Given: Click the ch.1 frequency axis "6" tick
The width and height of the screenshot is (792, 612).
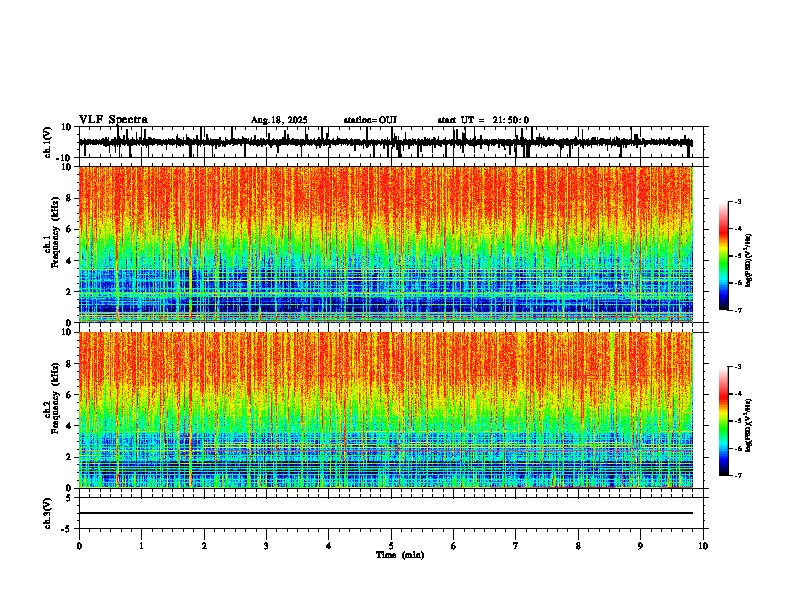Looking at the screenshot, I should tap(70, 229).
